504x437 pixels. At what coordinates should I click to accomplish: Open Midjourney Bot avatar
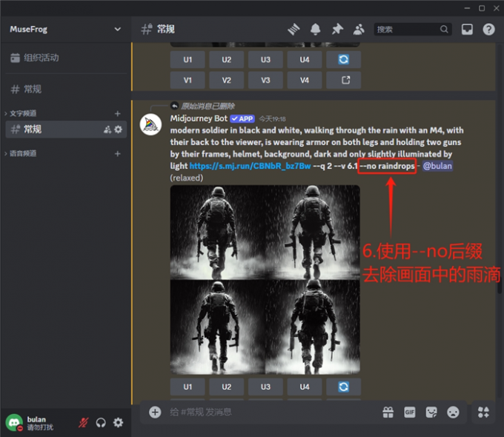(150, 124)
